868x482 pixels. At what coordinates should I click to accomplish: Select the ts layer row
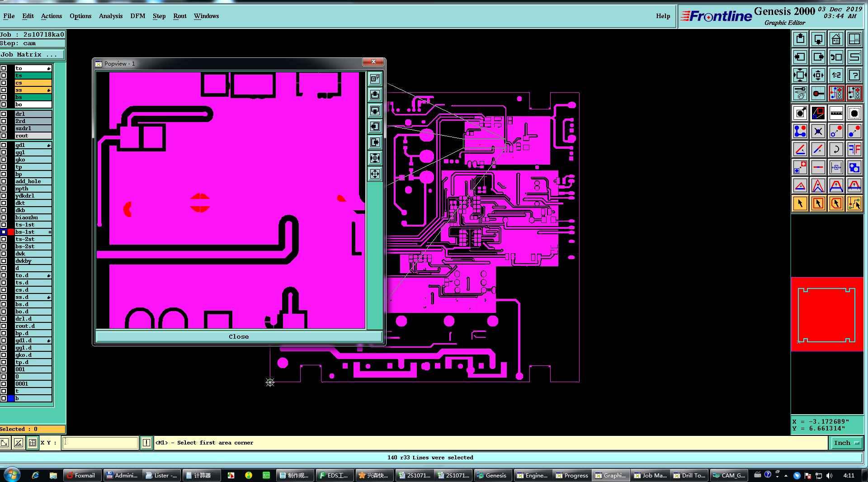click(x=33, y=76)
